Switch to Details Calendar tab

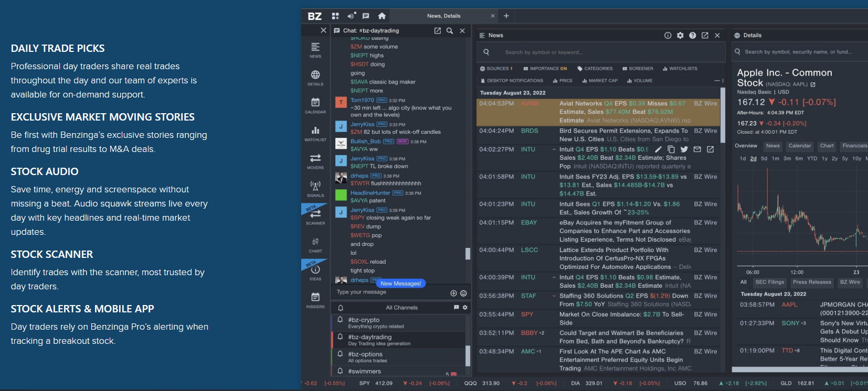pos(800,146)
